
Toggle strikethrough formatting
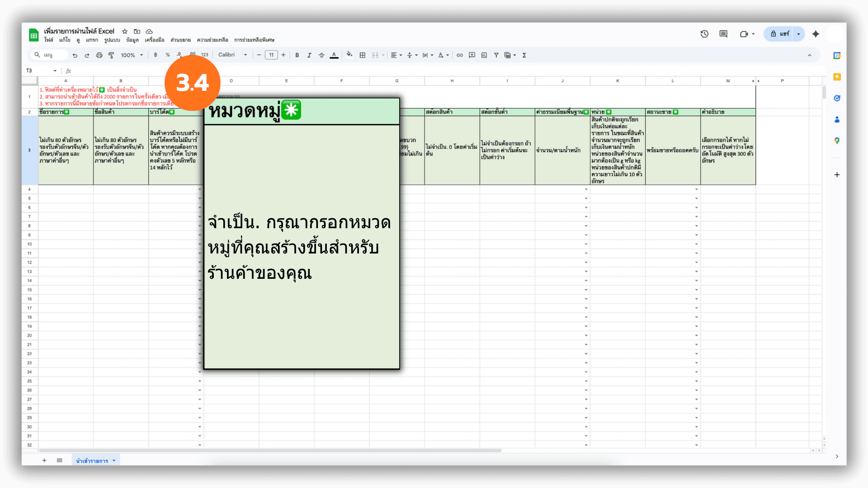coord(321,55)
